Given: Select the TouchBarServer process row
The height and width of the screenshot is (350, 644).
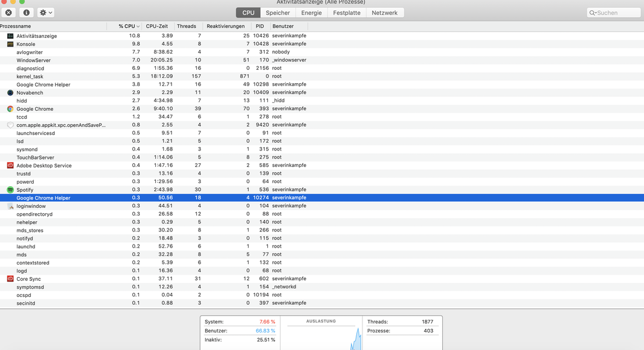Looking at the screenshot, I should pos(322,157).
